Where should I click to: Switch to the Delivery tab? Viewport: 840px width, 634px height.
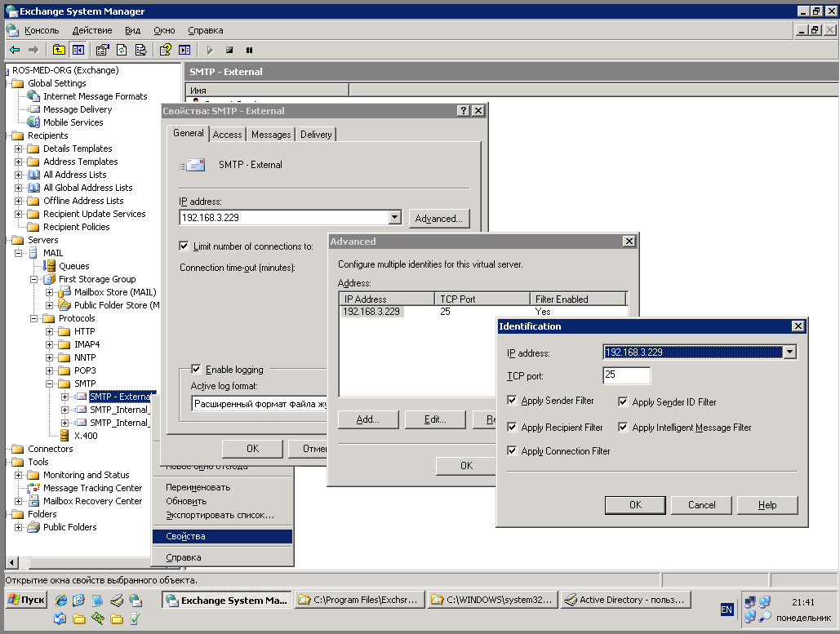point(316,135)
